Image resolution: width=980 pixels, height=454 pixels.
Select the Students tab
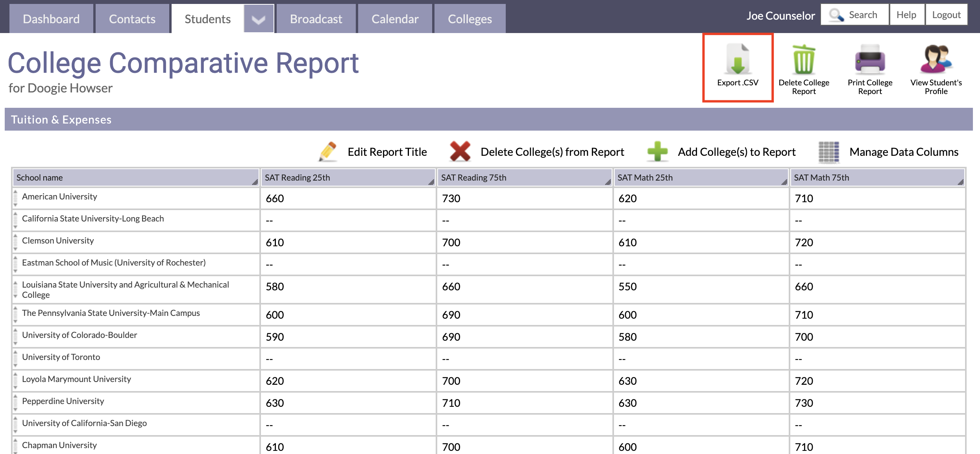[x=208, y=19]
